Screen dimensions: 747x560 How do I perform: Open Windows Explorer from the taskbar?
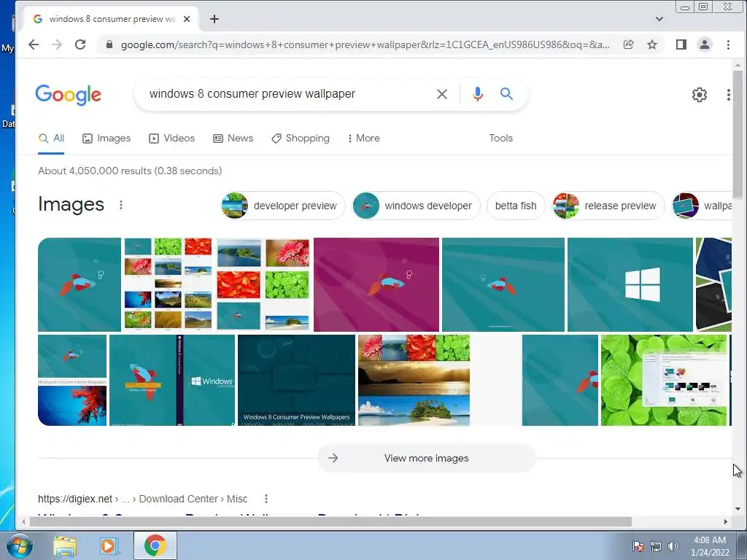[65, 545]
